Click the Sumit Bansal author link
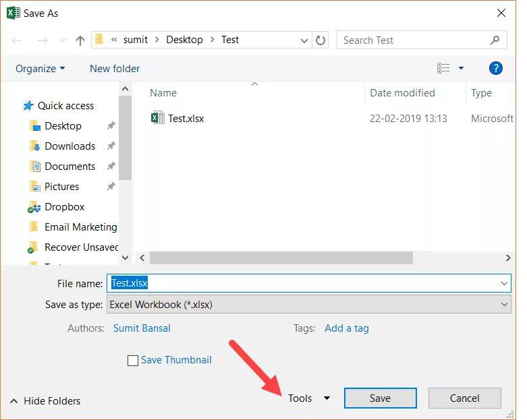Image resolution: width=527 pixels, height=420 pixels. pos(142,328)
